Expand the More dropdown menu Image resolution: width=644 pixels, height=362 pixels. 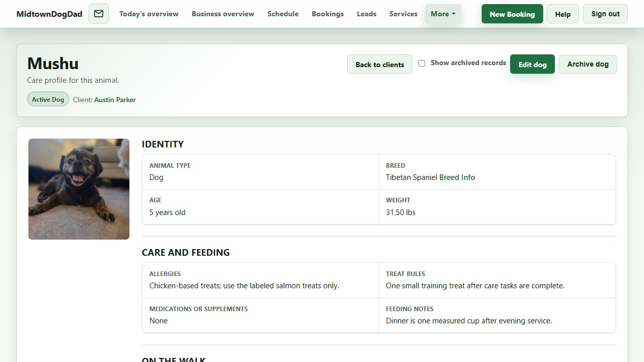click(x=443, y=14)
